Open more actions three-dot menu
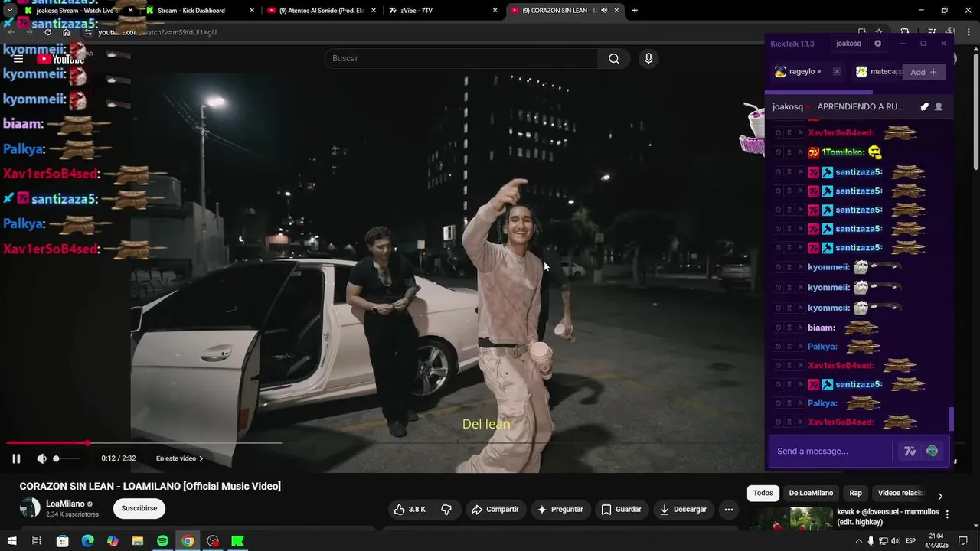 (x=729, y=509)
